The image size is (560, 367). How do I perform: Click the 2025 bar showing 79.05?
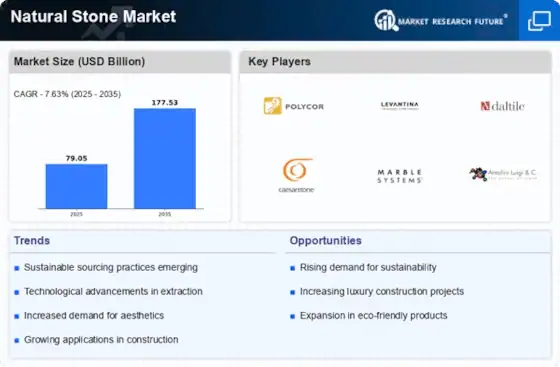click(x=76, y=186)
